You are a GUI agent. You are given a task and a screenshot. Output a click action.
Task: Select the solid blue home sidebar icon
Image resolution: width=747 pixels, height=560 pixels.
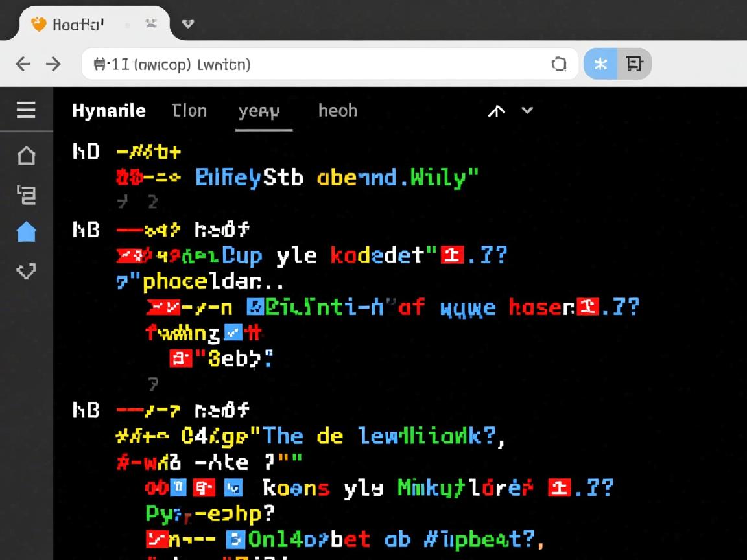(x=26, y=231)
